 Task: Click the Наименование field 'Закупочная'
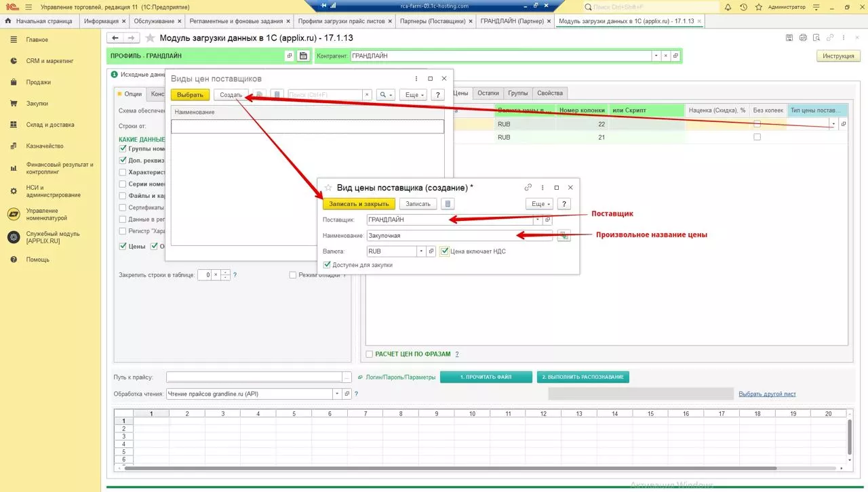tap(460, 235)
